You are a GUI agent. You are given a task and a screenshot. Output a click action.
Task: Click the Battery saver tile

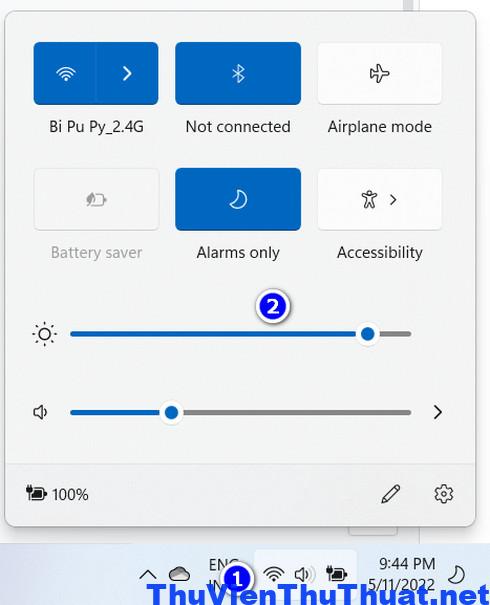point(96,199)
